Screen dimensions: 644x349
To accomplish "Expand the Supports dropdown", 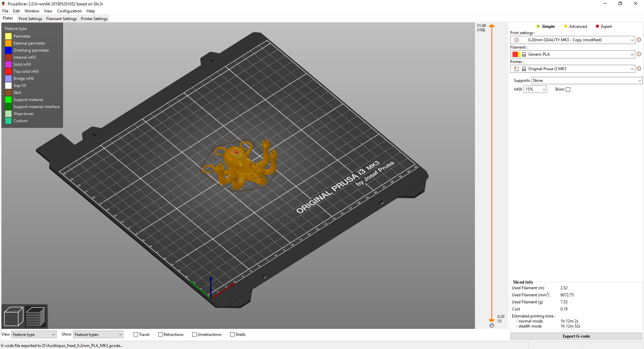I will point(587,81).
